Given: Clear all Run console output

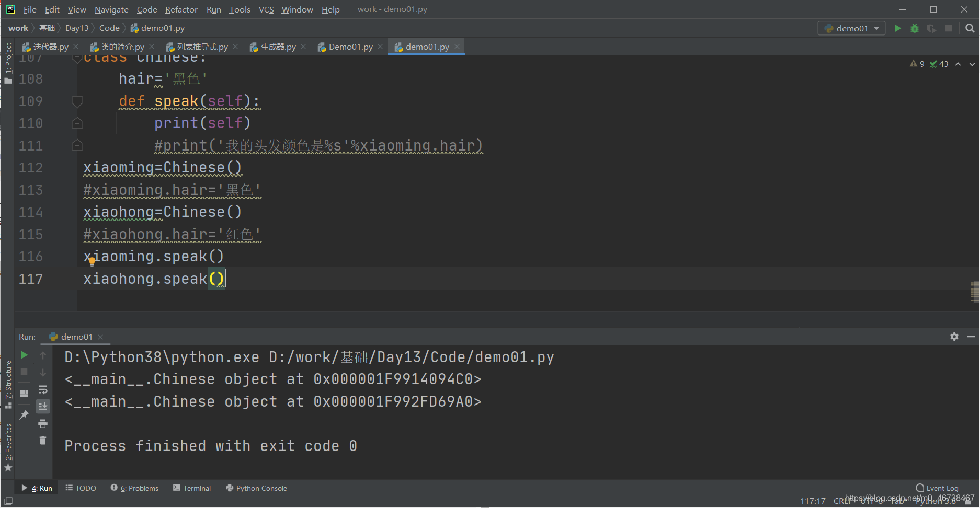Looking at the screenshot, I should pos(43,441).
